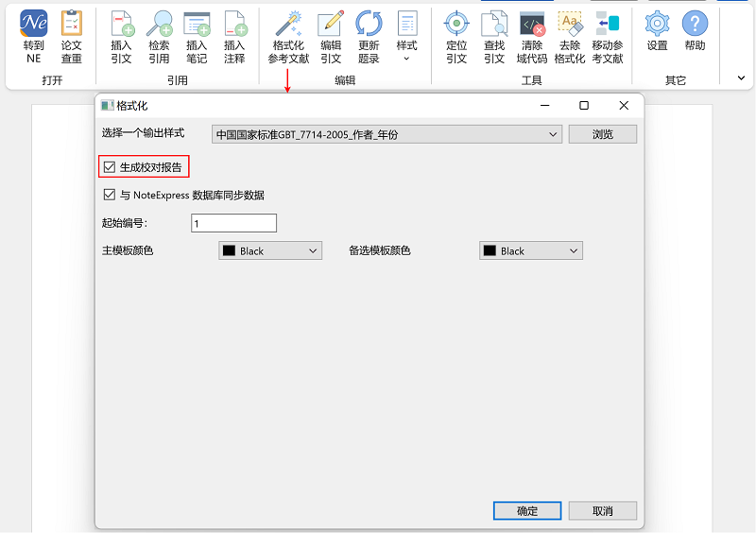Click the 浏览 browse button

click(x=603, y=134)
